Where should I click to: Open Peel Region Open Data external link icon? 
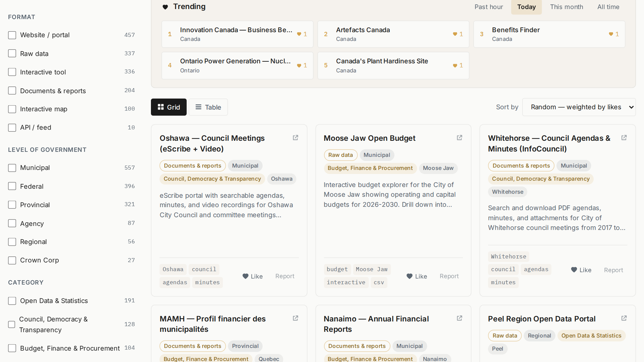[624, 318]
